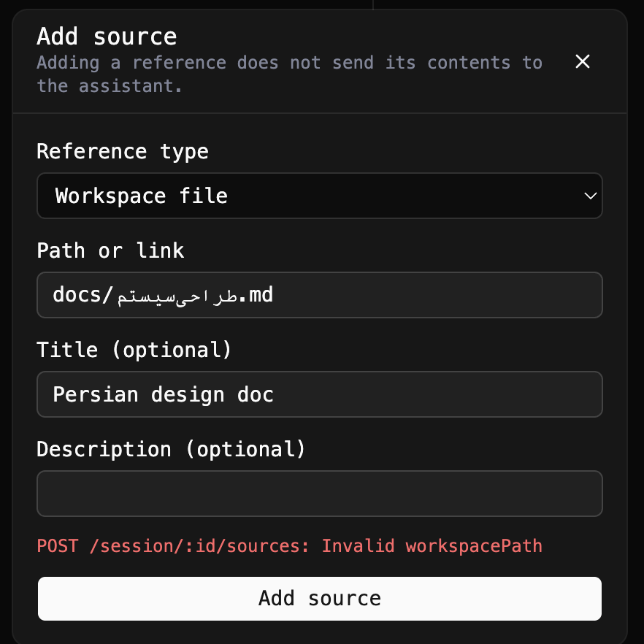Click the Add source submit button
The height and width of the screenshot is (644, 644).
[320, 599]
